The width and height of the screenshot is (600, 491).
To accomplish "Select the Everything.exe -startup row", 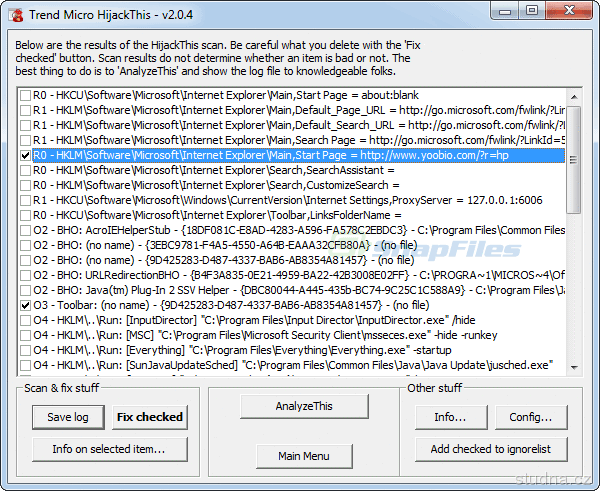I will click(242, 350).
